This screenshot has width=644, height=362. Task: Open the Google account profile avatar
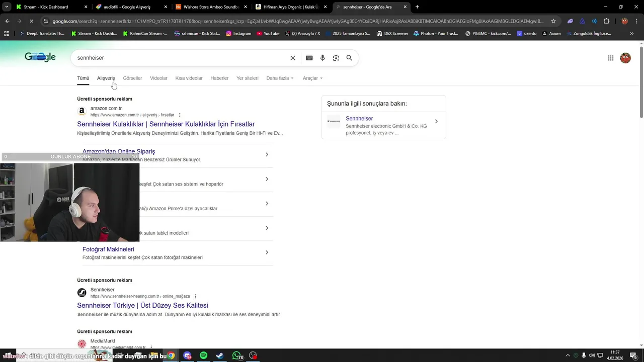click(x=625, y=58)
